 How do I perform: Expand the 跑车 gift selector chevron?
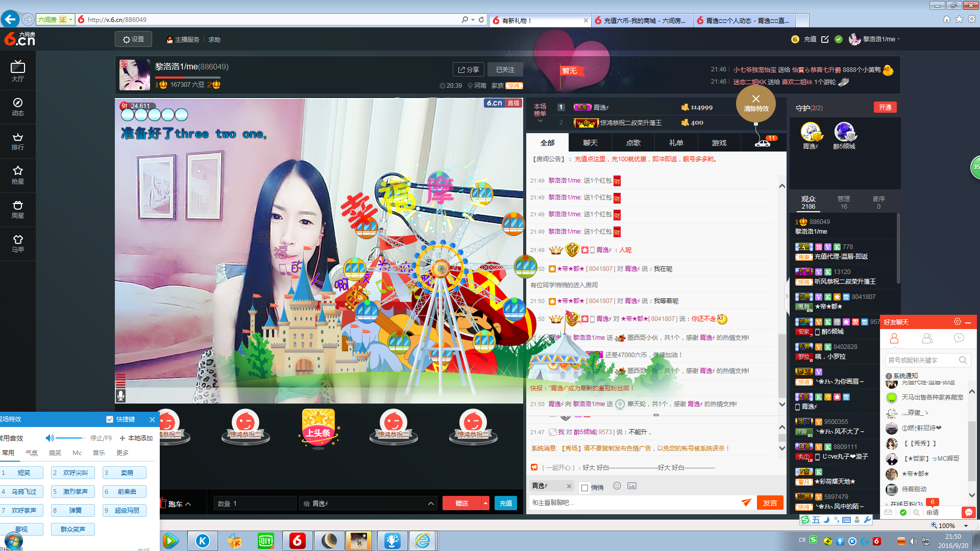(188, 504)
